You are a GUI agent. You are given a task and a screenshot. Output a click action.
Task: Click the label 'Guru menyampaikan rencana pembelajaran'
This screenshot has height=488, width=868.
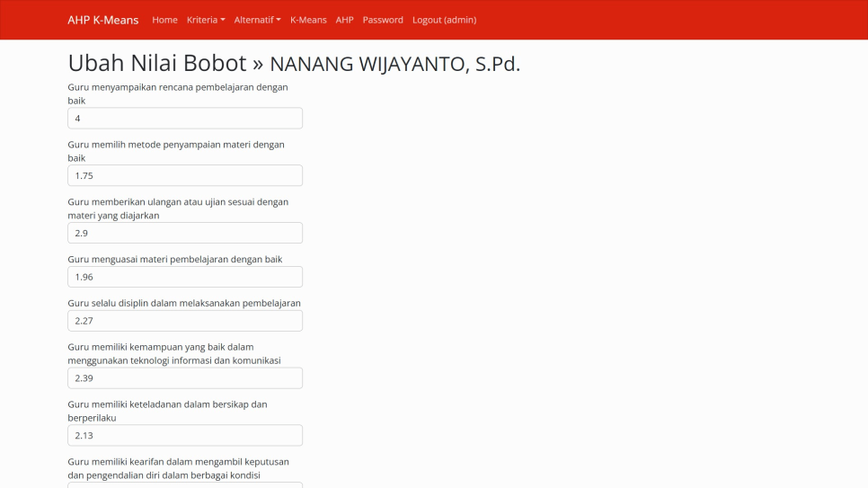(177, 88)
